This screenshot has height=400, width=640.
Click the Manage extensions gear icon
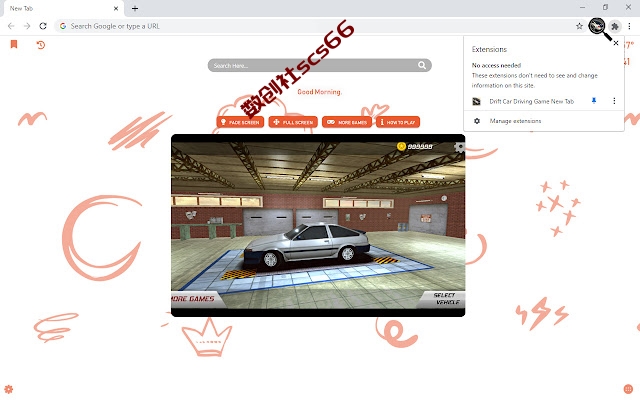click(x=477, y=121)
